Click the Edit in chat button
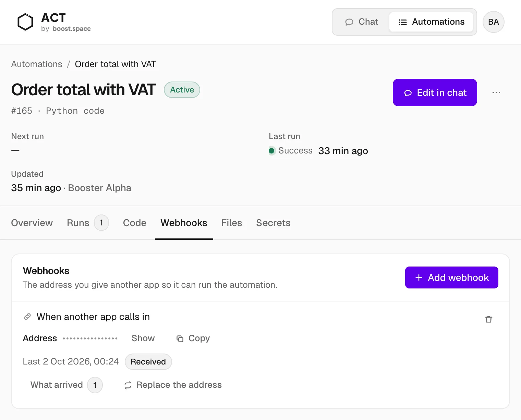The width and height of the screenshot is (521, 420). [x=435, y=92]
